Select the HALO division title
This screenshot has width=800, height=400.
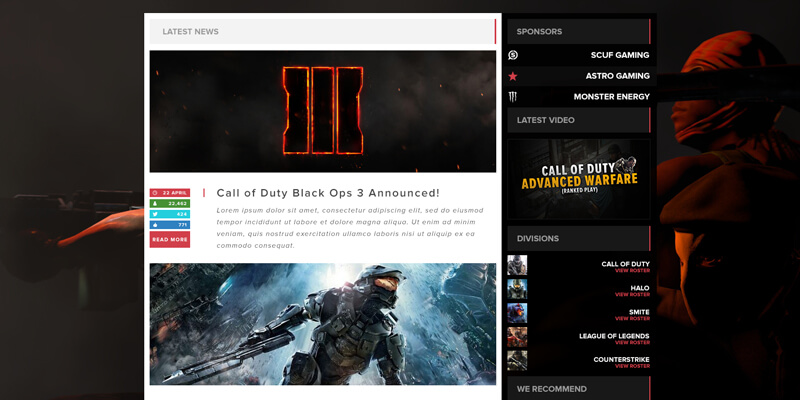tap(640, 288)
